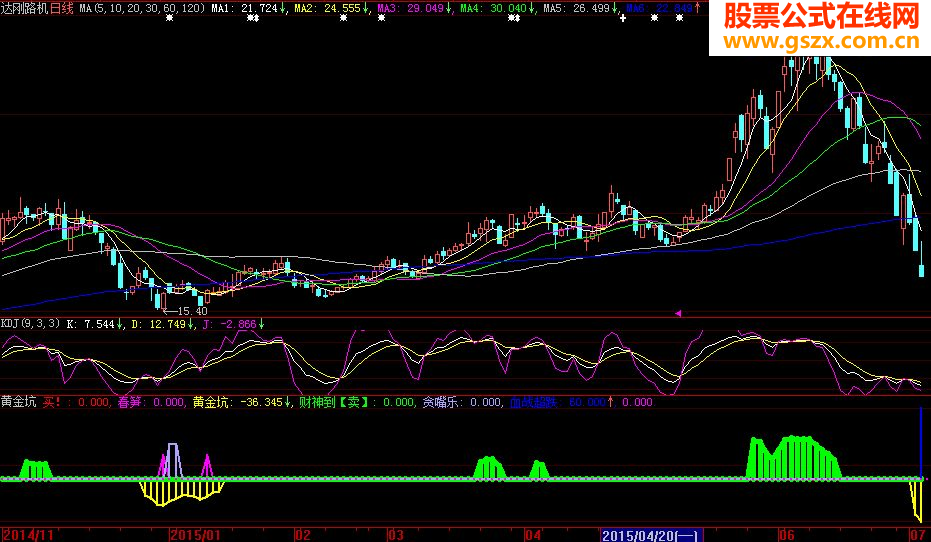The height and width of the screenshot is (542, 931).
Task: Switch period via 日线 label
Action: coord(62,8)
